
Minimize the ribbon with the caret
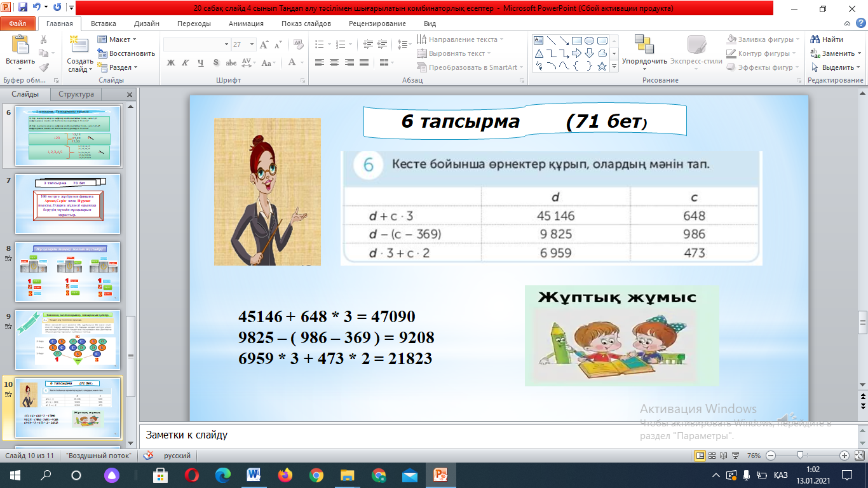[846, 24]
